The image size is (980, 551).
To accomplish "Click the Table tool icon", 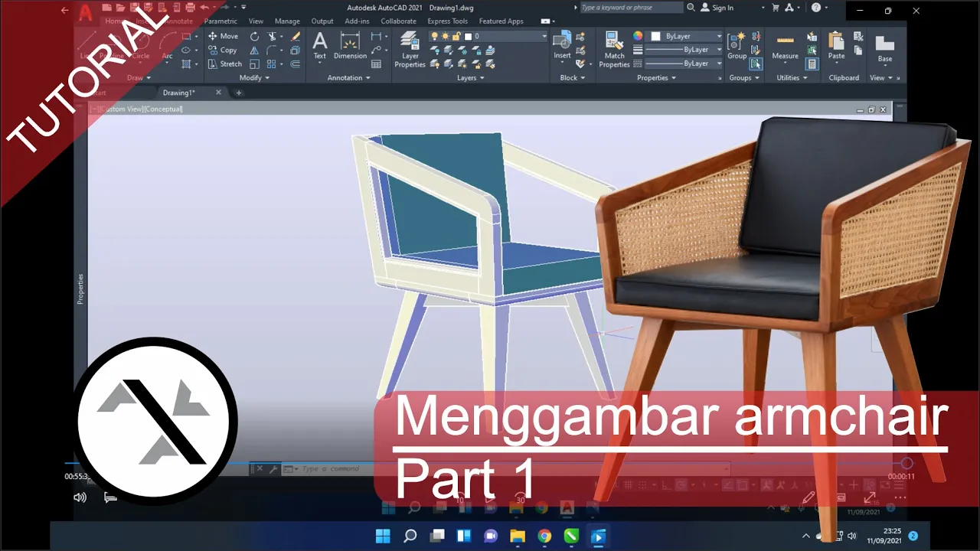I will pyautogui.click(x=376, y=64).
